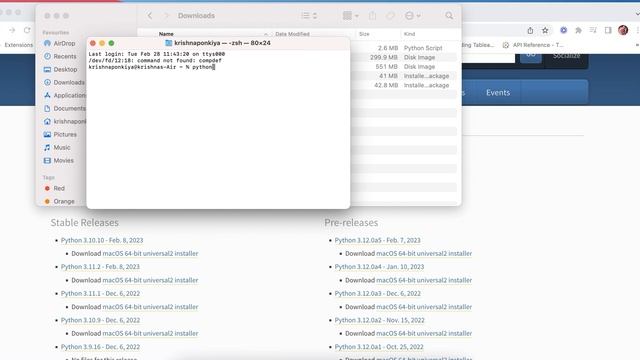The width and height of the screenshot is (640, 360).
Task: Open Finder search
Action: click(x=449, y=16)
